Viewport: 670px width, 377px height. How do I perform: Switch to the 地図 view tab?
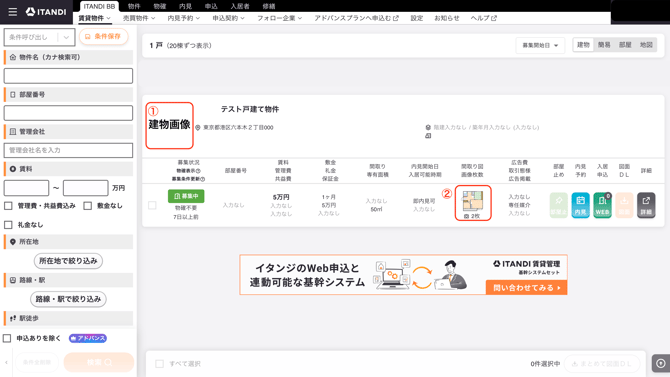646,45
